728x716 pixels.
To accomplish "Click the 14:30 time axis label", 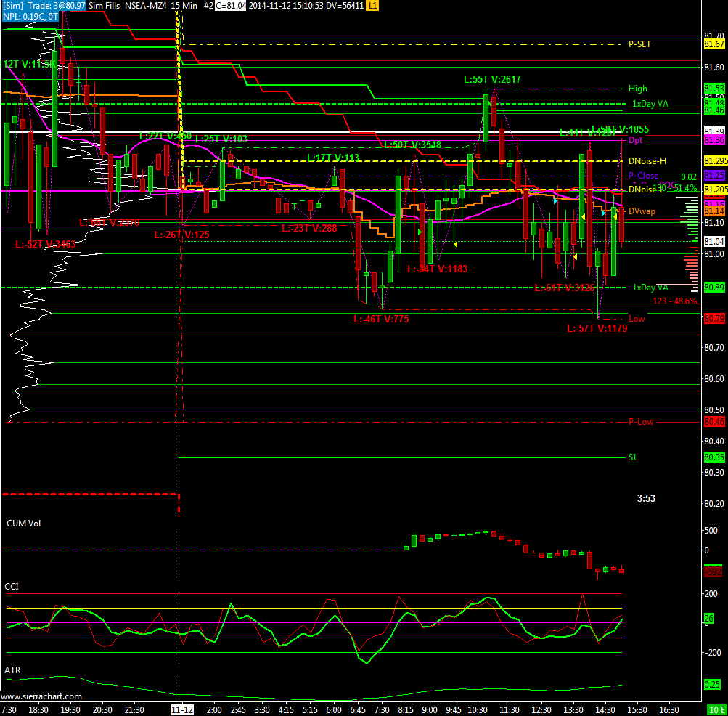I will 605,710.
